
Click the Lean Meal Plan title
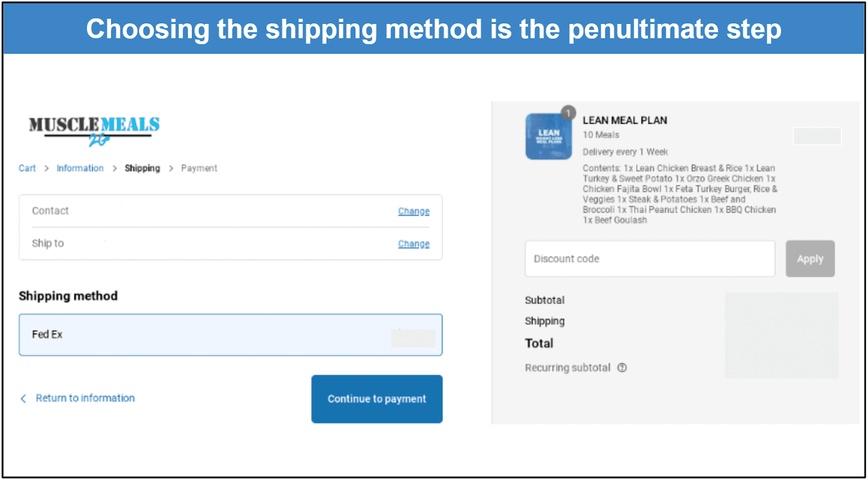(625, 120)
